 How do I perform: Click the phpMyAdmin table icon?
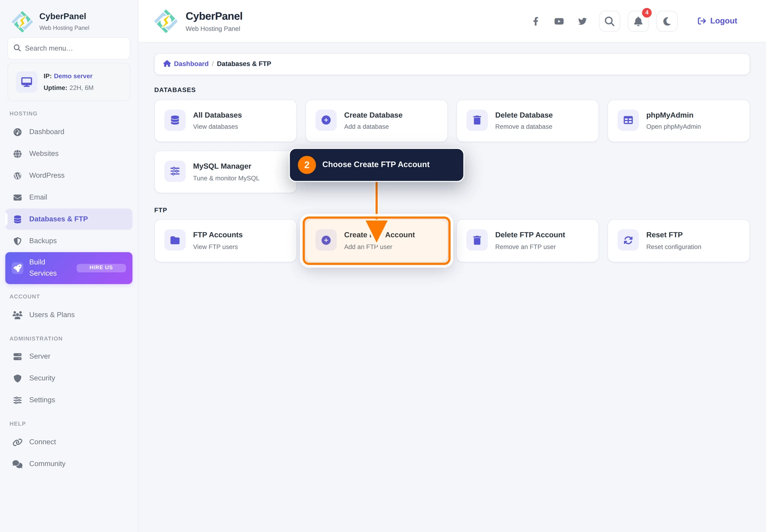click(628, 120)
